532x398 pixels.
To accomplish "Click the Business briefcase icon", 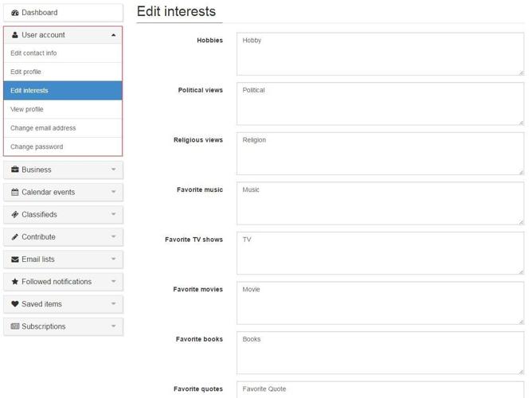I will pos(15,170).
